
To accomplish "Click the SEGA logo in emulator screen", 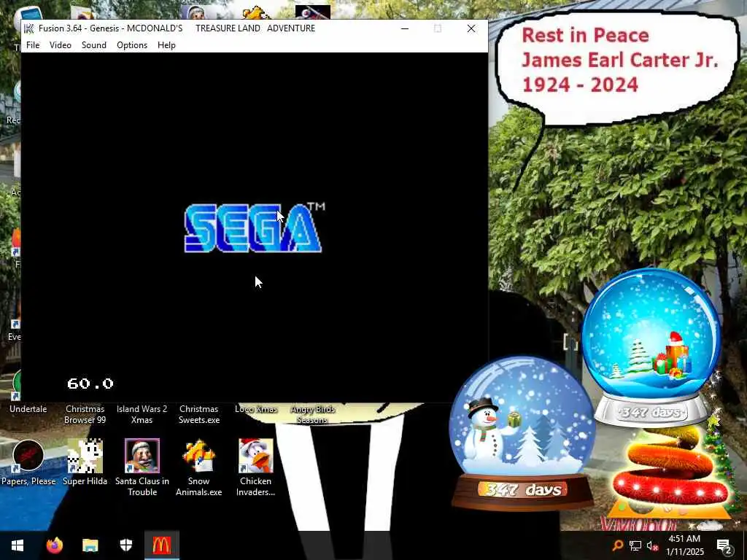I will tap(255, 227).
